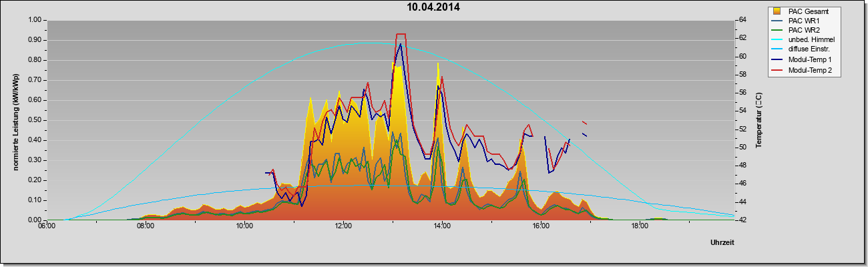Click the 18:00 time axis tick label

(x=640, y=226)
